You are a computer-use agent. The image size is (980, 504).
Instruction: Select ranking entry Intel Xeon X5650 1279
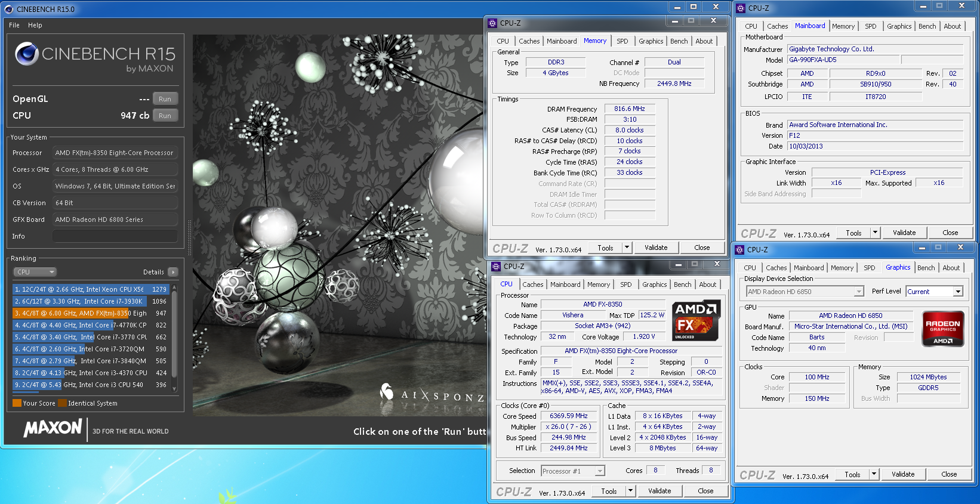tap(91, 289)
